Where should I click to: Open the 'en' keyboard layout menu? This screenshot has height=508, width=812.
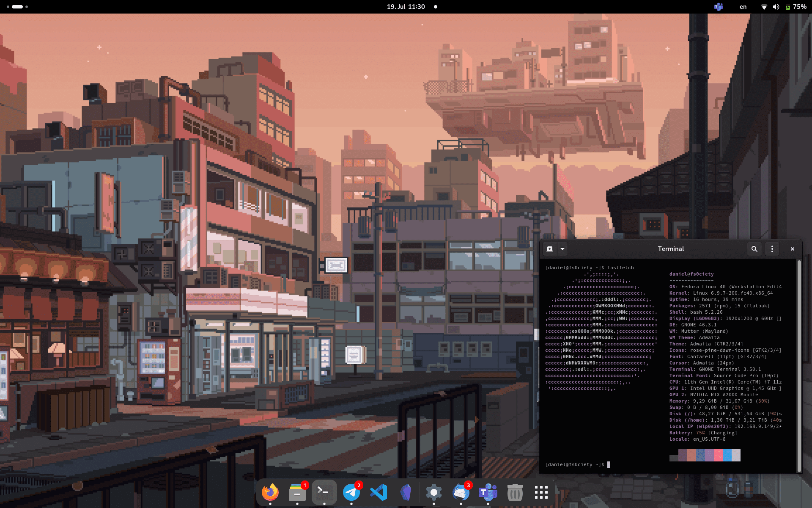[743, 7]
